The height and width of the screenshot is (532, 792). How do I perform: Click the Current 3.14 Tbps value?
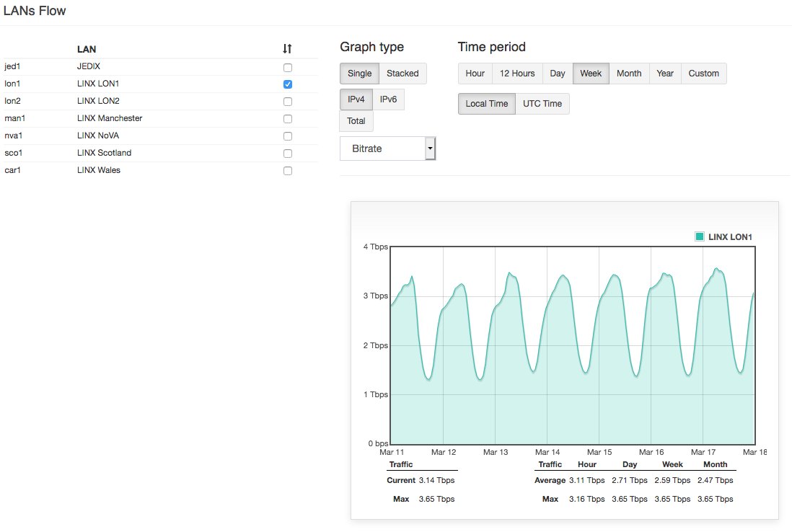pyautogui.click(x=436, y=480)
